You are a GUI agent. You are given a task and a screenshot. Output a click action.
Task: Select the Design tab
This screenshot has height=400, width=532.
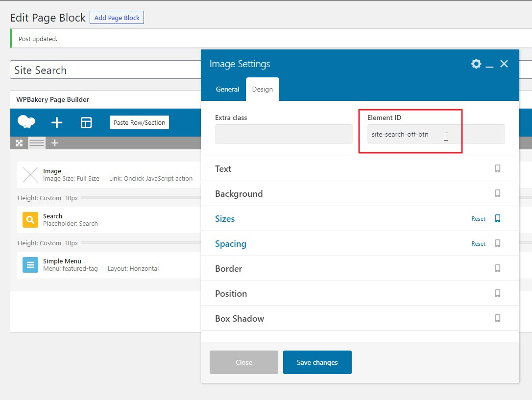[x=262, y=89]
